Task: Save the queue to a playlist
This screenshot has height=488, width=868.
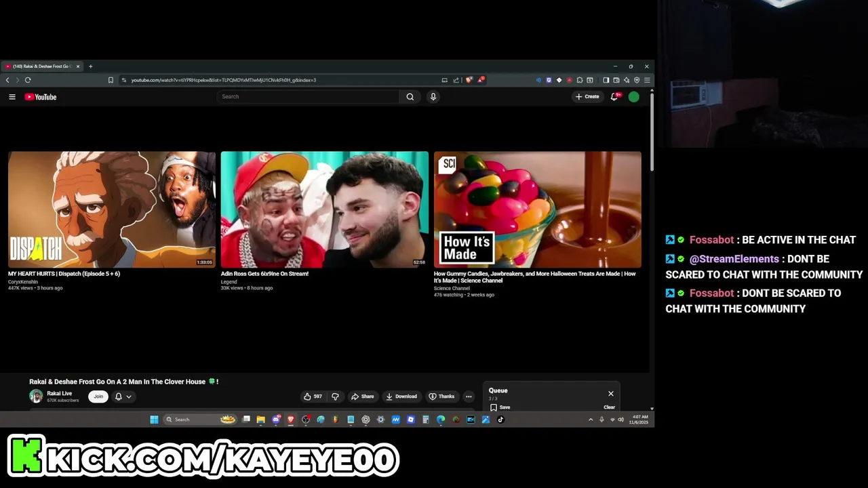Action: pyautogui.click(x=500, y=407)
